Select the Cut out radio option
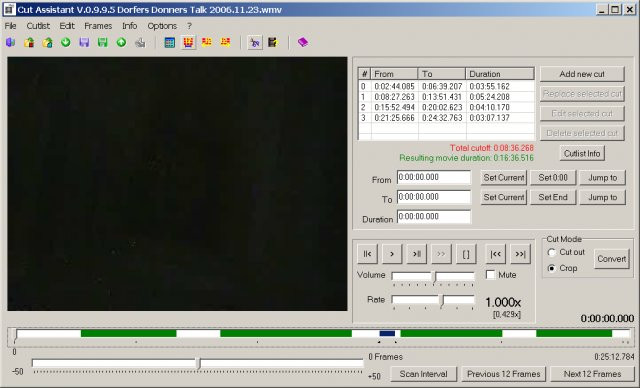Viewport: 640px width, 388px height. (552, 253)
